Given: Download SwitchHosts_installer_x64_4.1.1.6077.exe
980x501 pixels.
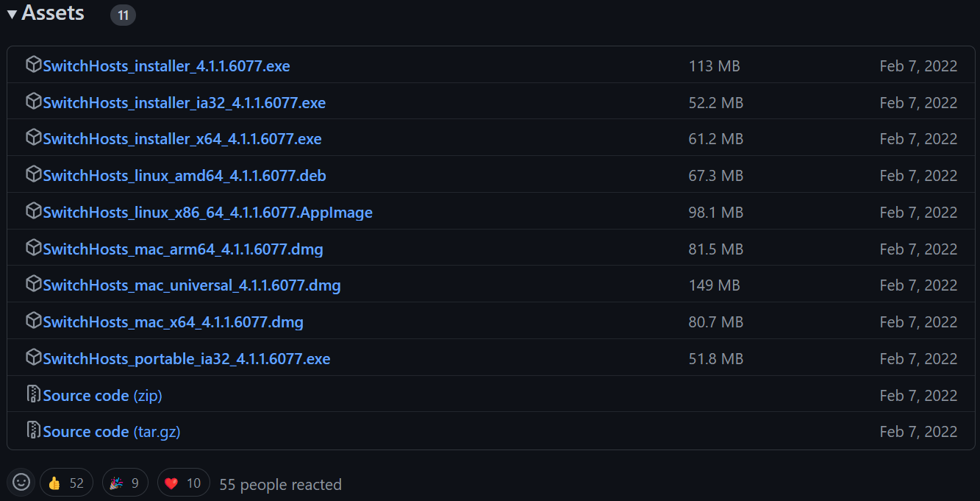Looking at the screenshot, I should point(182,139).
